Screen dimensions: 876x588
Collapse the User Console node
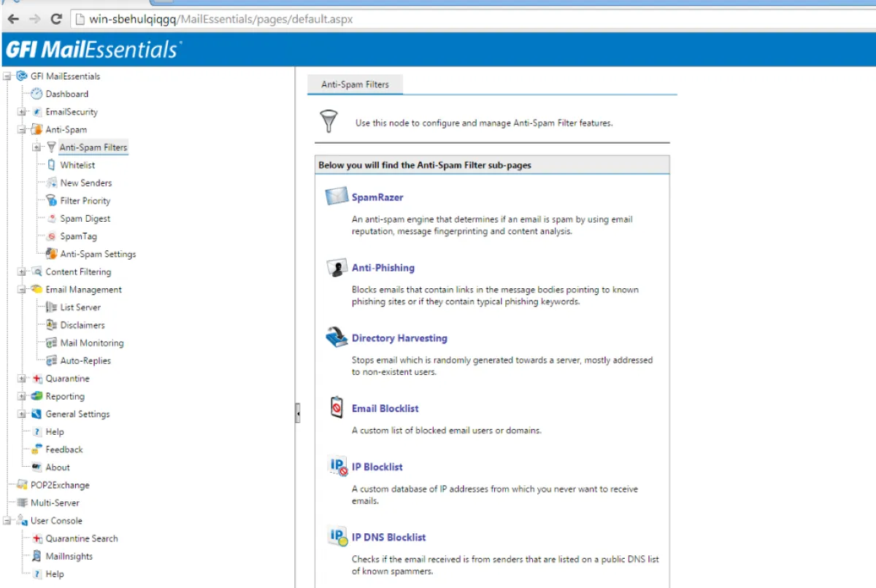point(7,521)
